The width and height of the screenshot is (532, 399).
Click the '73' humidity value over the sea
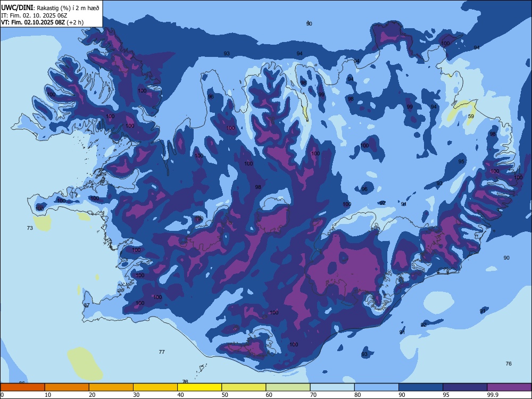[30, 228]
